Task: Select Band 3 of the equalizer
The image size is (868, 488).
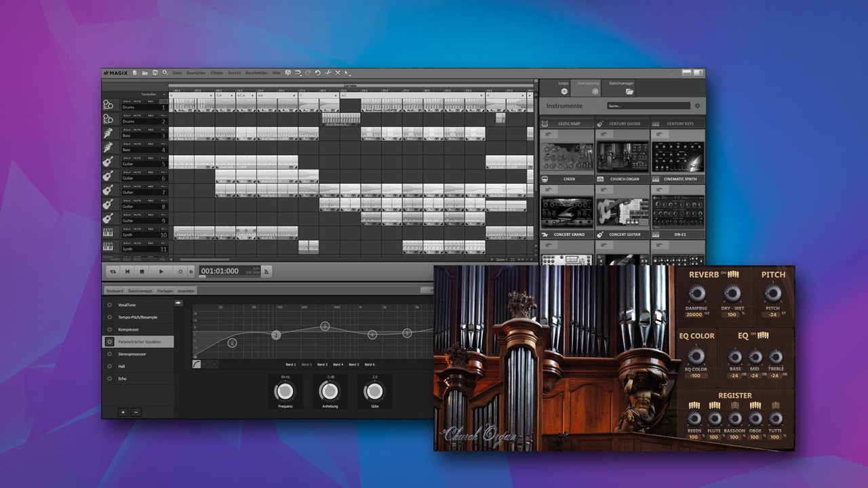Action: [322, 365]
